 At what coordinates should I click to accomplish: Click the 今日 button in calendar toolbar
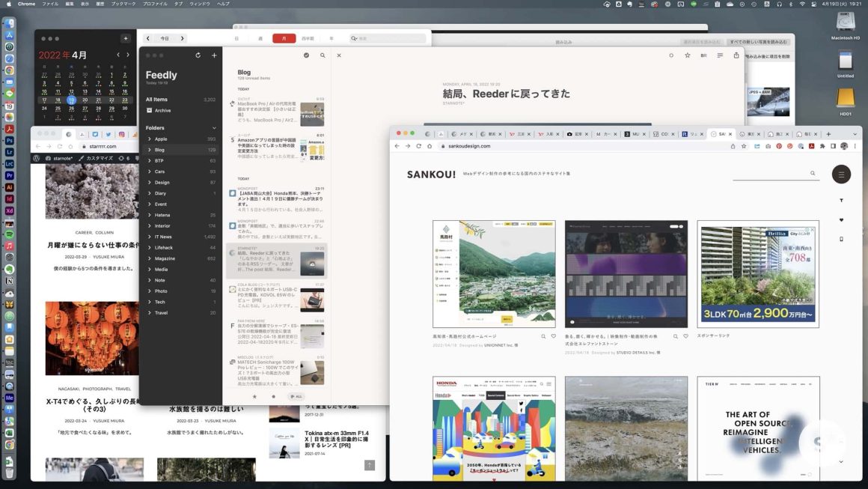(165, 38)
